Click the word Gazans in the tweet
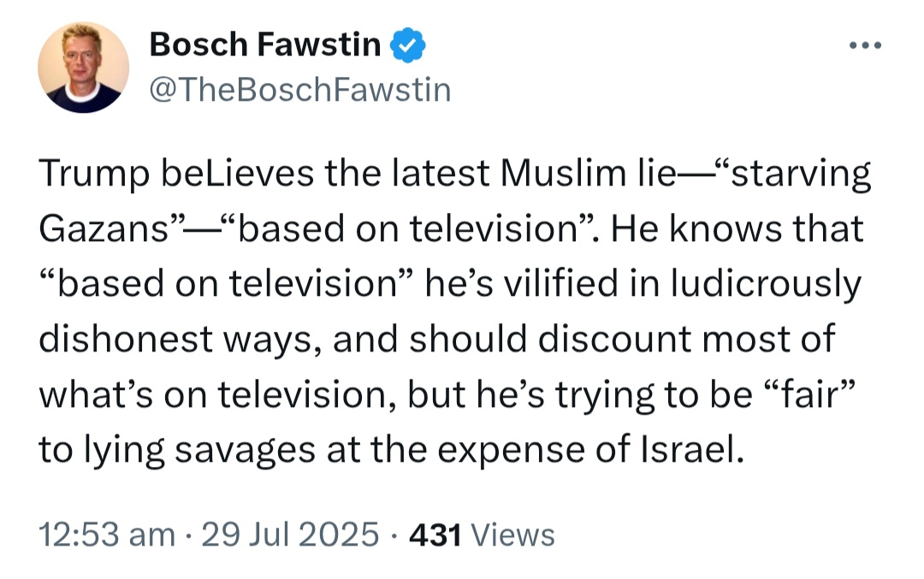Image resolution: width=924 pixels, height=579 pixels. (104, 228)
